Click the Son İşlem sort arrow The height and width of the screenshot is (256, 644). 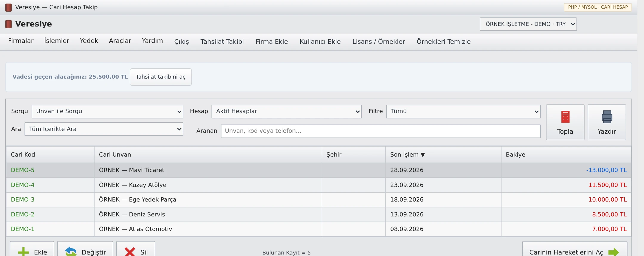pyautogui.click(x=423, y=155)
